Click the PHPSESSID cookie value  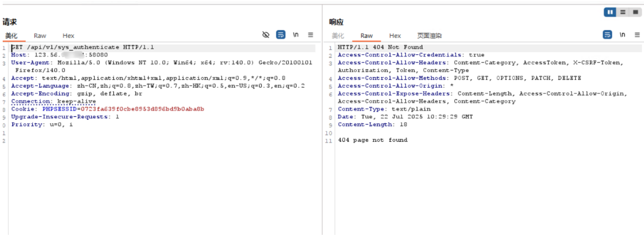pos(142,109)
